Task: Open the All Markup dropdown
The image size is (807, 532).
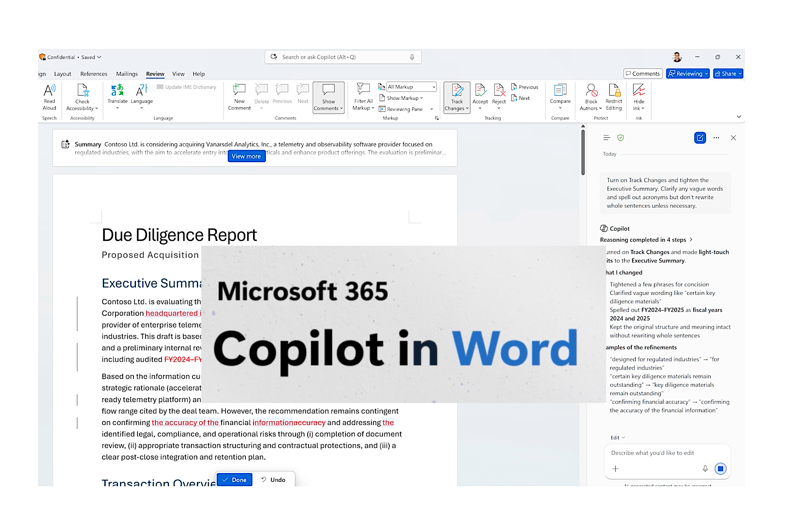Action: tap(411, 86)
